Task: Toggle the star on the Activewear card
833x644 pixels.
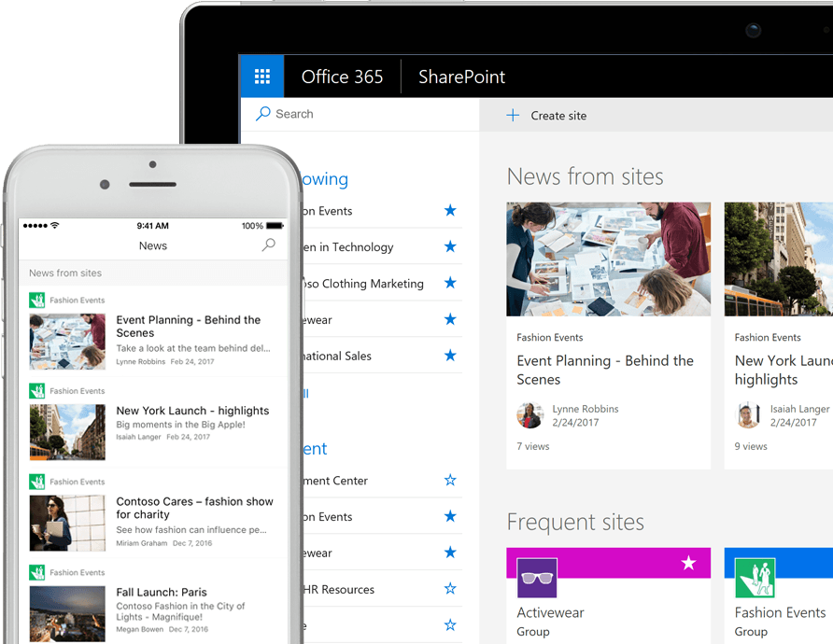Action: point(688,563)
